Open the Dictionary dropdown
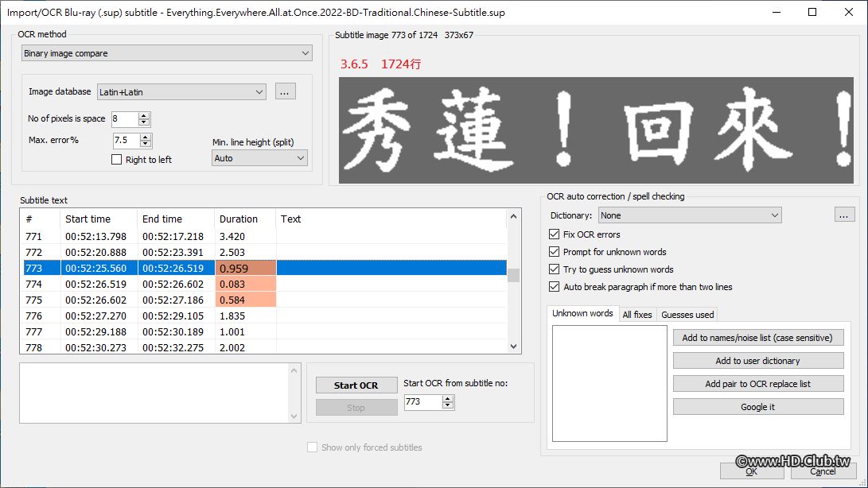Viewport: 868px width, 488px height. 690,215
